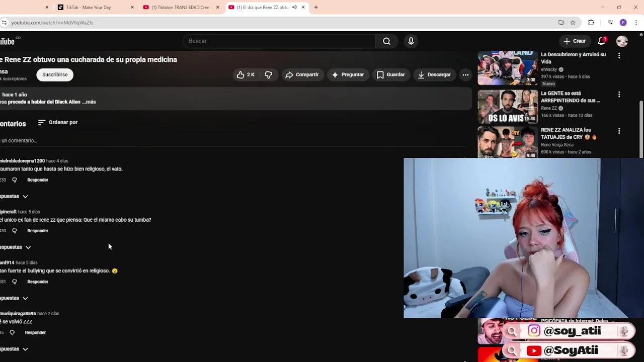Open 'La Descubrieron y Arruinó su Vida' thumbnail
Image resolution: width=644 pixels, height=362 pixels.
[x=508, y=68]
